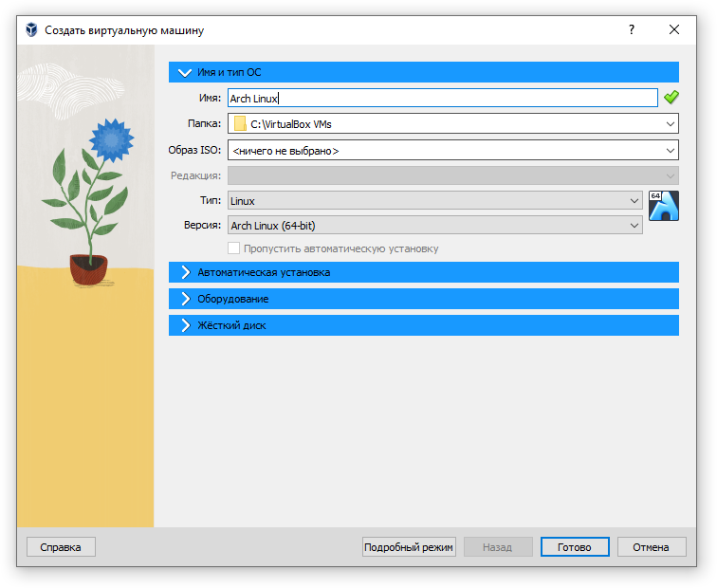Click into the Имя text field
Viewport: 717px width, 588px height.
coord(443,98)
